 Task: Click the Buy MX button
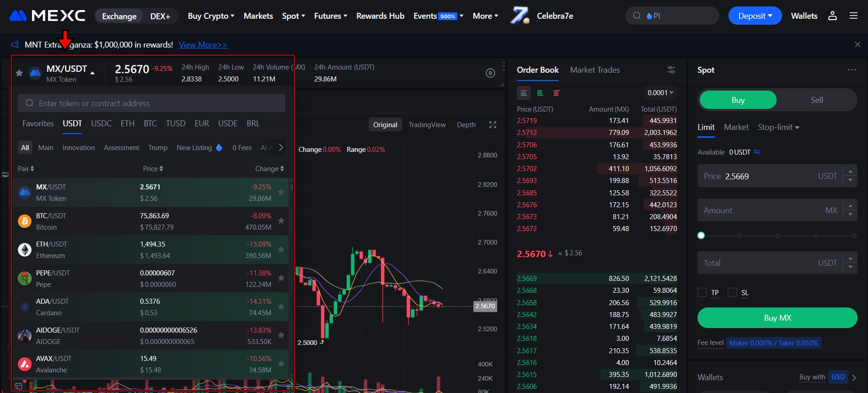(777, 318)
